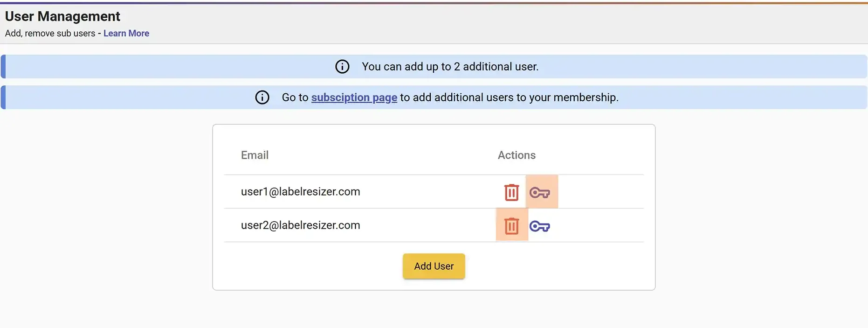The height and width of the screenshot is (328, 868).
Task: Click key icon for user2@labelresizer.com
Action: point(540,226)
